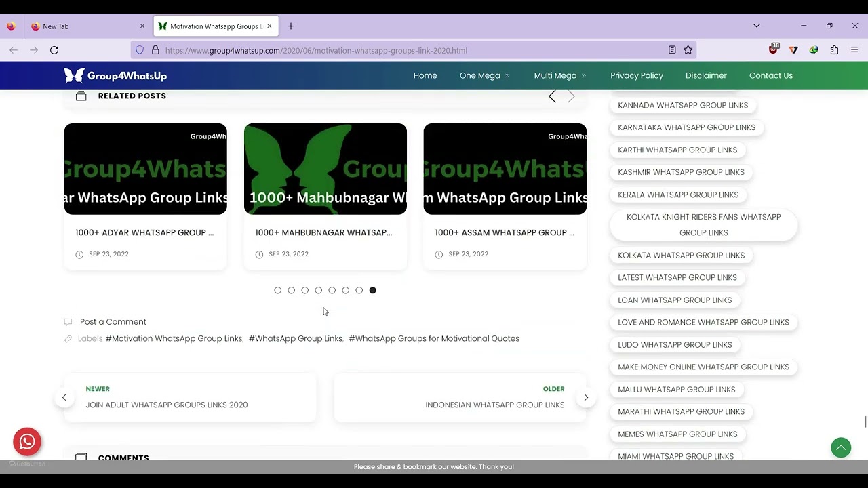
Task: Click the site security padlock icon
Action: click(155, 50)
